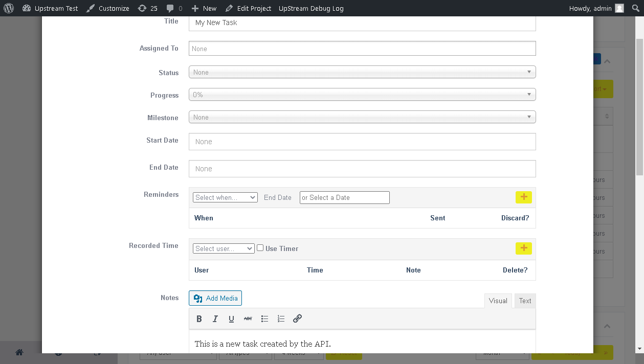Open WordPress logo menu in admin bar
The width and height of the screenshot is (644, 364).
9,8
